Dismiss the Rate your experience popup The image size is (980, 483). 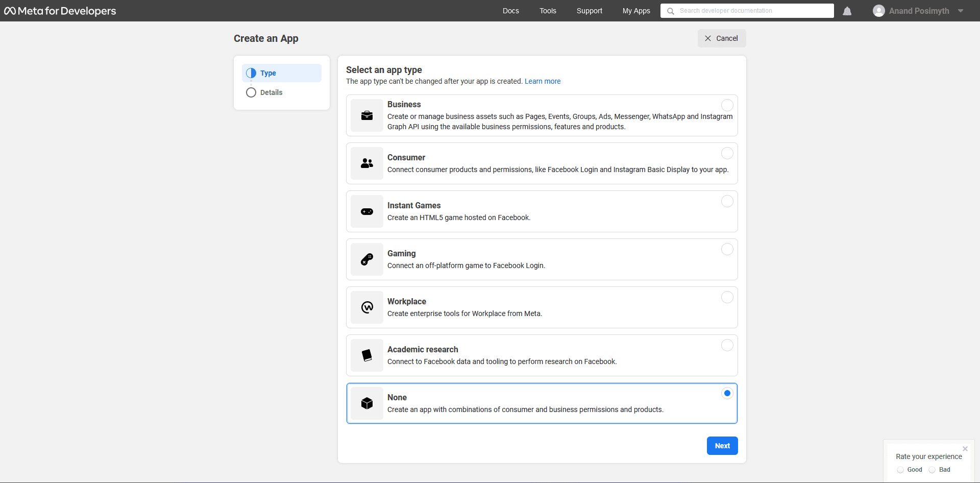tap(965, 449)
